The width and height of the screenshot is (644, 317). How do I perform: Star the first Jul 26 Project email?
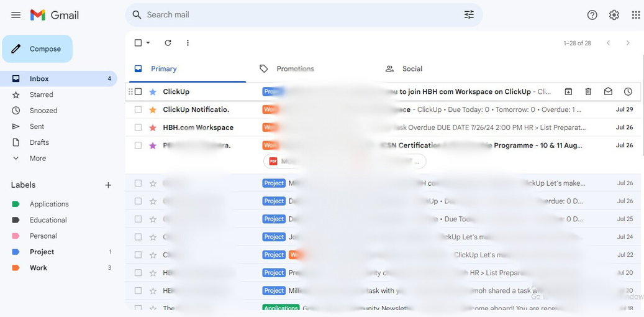153,183
